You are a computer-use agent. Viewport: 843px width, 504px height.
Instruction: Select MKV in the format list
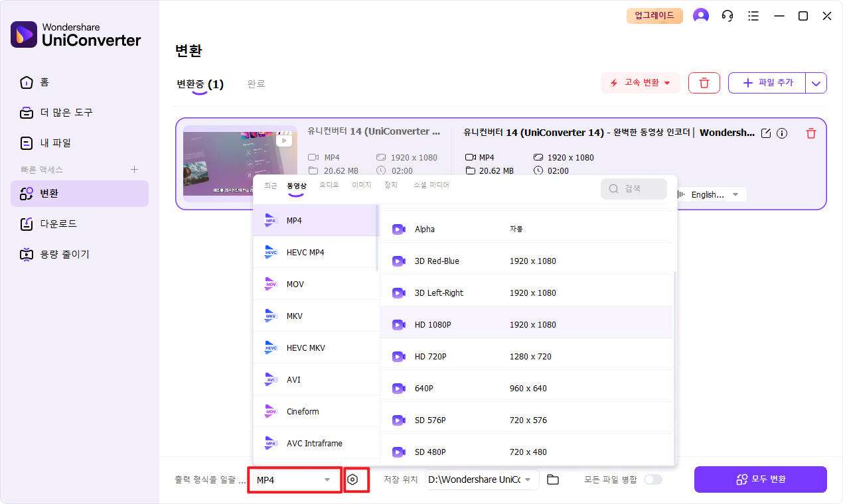pos(315,316)
